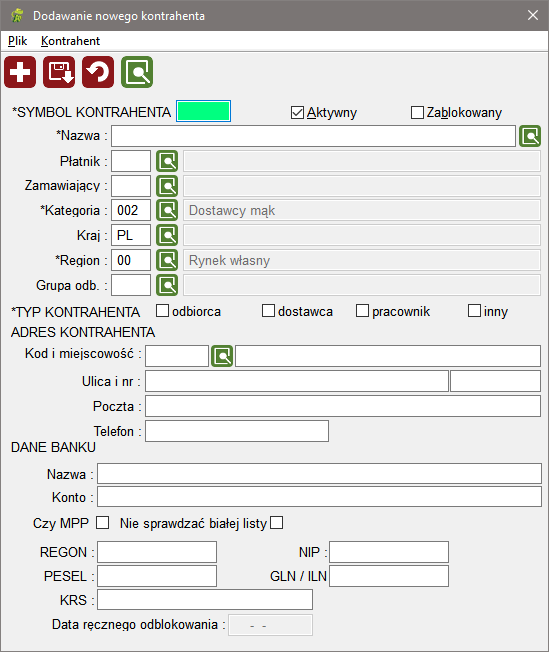Open Płatnik lookup search icon
The height and width of the screenshot is (652, 549).
[167, 161]
